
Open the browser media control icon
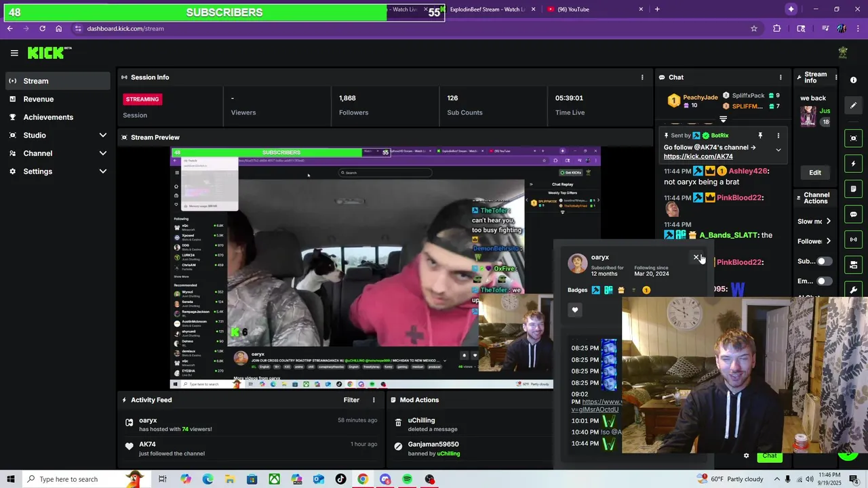[825, 28]
